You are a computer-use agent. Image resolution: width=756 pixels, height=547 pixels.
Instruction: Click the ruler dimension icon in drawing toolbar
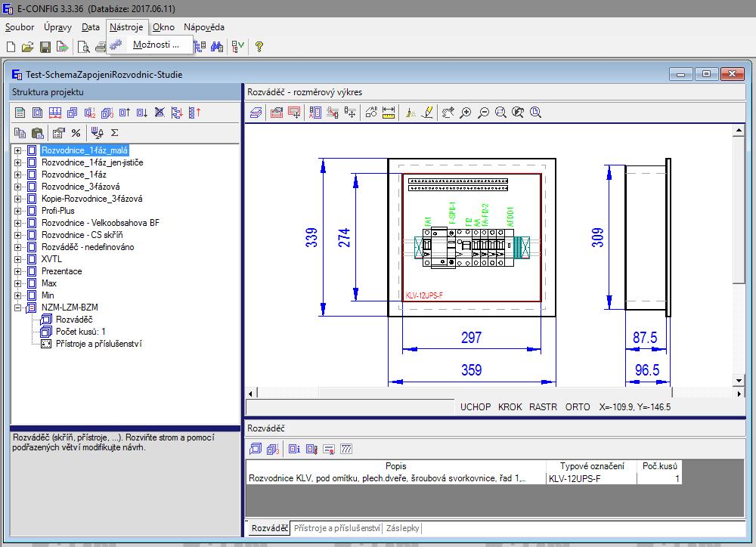point(389,113)
